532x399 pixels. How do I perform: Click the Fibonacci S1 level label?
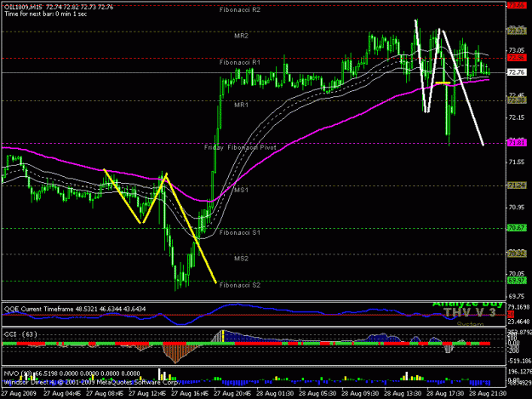(x=240, y=232)
